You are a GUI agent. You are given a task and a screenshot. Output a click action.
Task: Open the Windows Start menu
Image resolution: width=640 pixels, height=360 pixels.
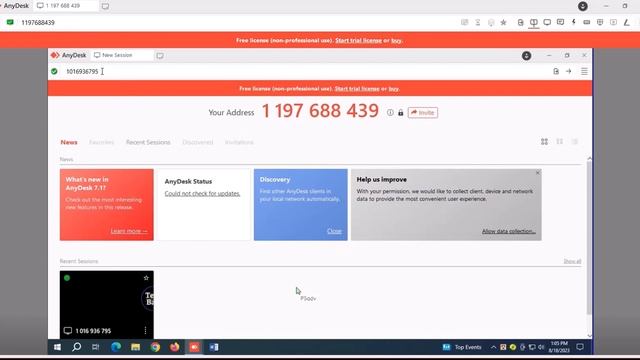pos(57,347)
